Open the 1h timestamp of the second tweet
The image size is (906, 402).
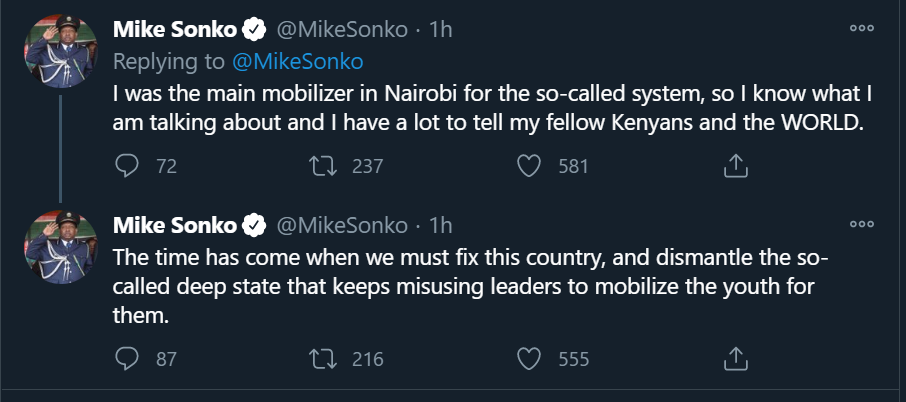tap(440, 222)
